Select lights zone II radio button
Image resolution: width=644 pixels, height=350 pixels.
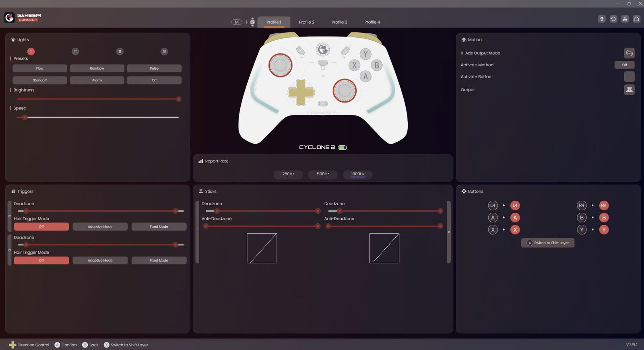tap(75, 51)
